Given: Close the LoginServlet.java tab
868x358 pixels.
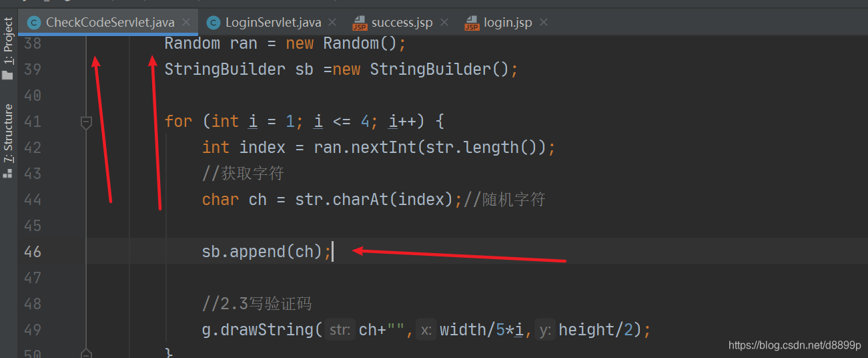Looking at the screenshot, I should tap(332, 23).
